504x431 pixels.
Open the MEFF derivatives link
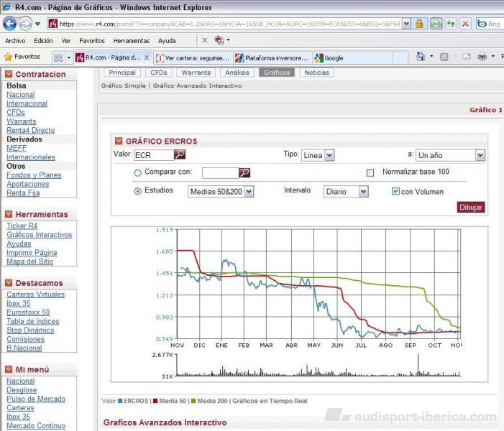click(x=17, y=149)
